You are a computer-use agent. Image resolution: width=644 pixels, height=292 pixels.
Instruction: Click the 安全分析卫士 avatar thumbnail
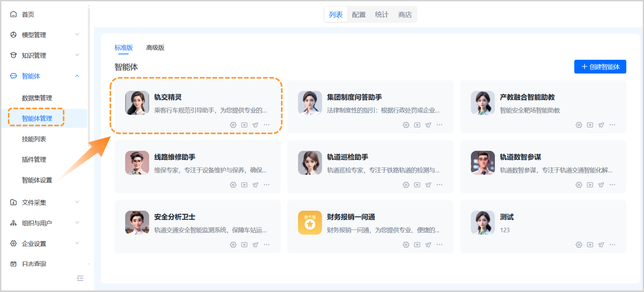pyautogui.click(x=137, y=223)
